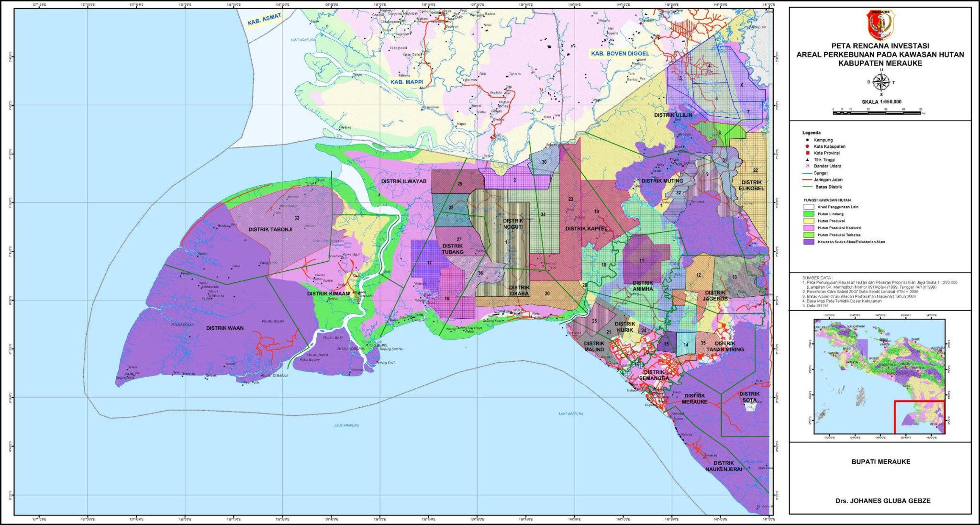Click the Hutan Lindung green swatch
Screen dimensions: 980x525
(x=809, y=214)
